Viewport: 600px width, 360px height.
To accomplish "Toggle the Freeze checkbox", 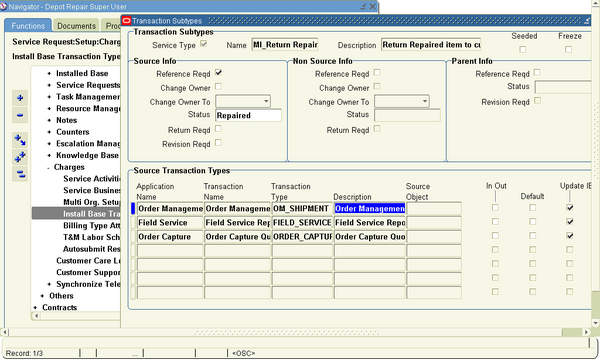I will tap(569, 50).
